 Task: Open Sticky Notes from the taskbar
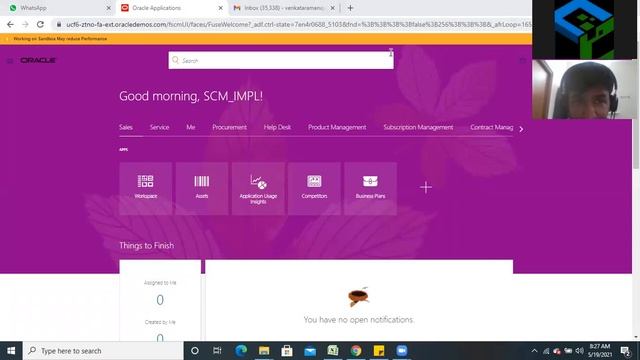click(x=379, y=351)
